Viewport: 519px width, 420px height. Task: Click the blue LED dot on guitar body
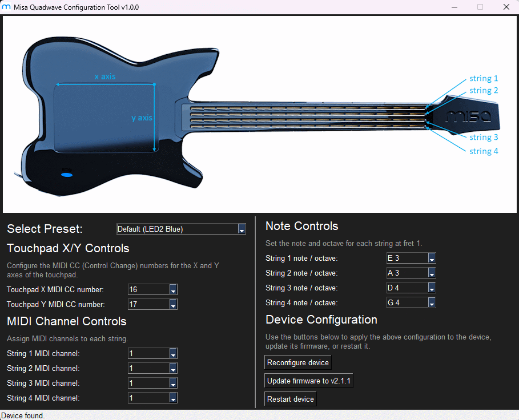(67, 174)
